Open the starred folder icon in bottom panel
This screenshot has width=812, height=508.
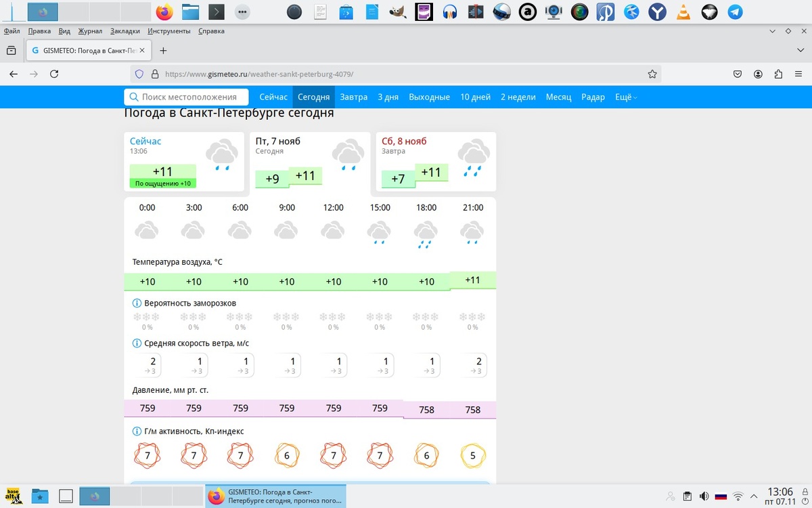point(40,496)
